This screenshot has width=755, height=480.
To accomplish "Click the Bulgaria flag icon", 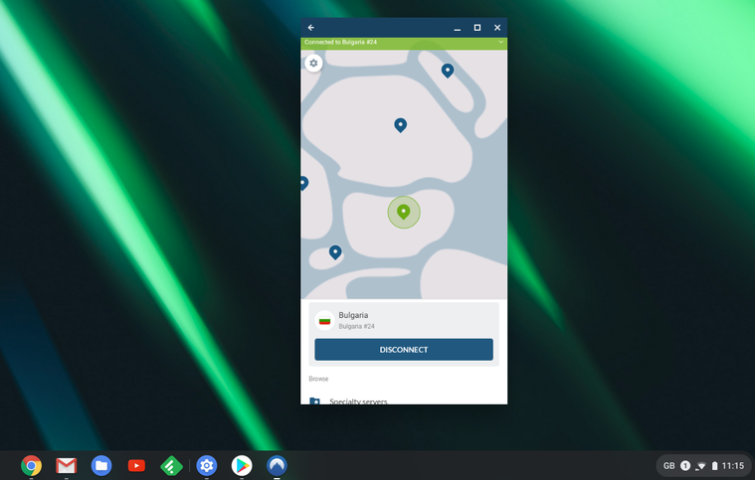I will click(x=325, y=320).
